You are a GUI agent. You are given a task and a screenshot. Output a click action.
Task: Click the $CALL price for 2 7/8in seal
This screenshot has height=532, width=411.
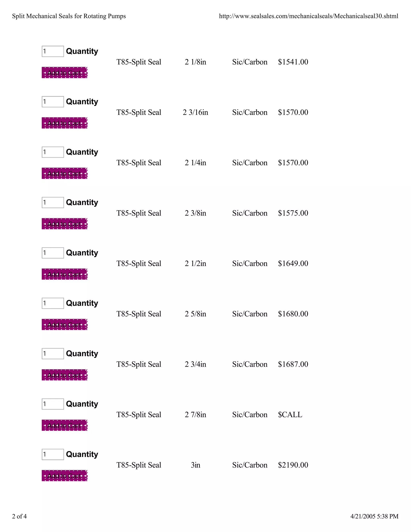[290, 415]
